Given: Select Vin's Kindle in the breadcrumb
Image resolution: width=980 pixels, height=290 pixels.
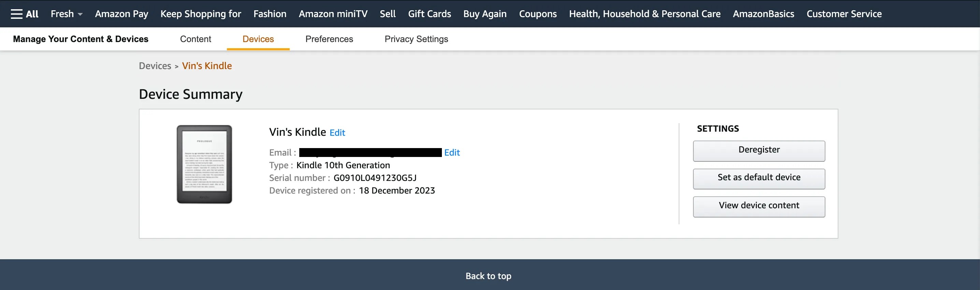Looking at the screenshot, I should pos(207,66).
